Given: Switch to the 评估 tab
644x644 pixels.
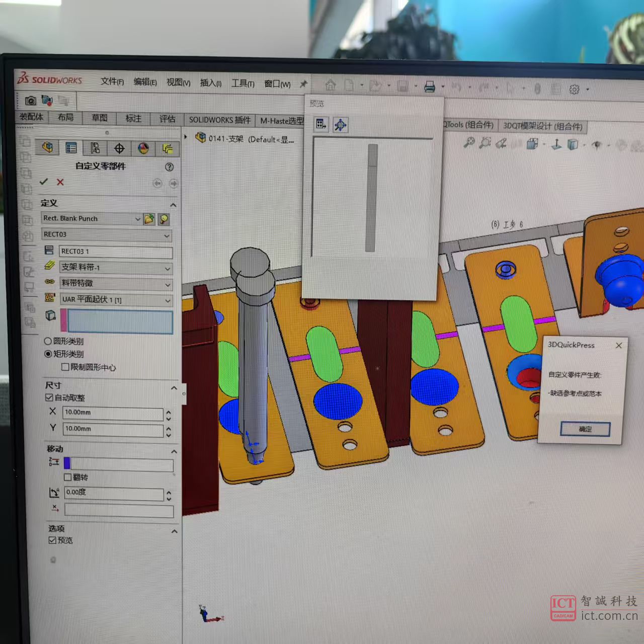Looking at the screenshot, I should [x=168, y=119].
